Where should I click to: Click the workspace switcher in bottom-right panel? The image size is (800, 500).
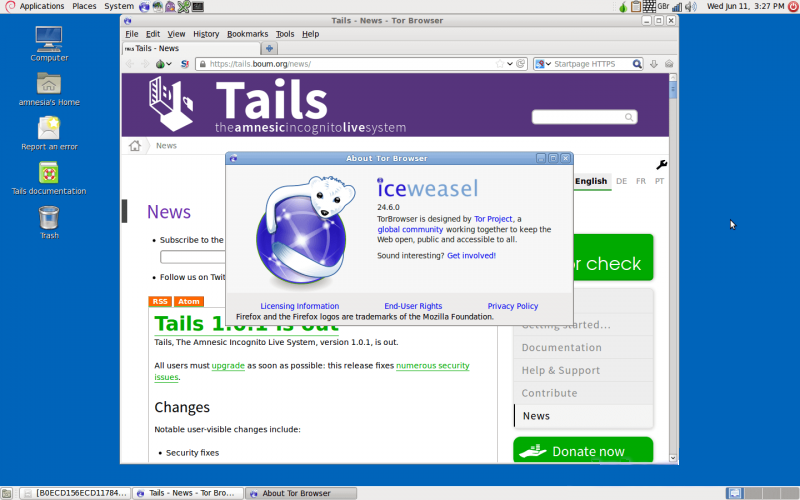click(x=762, y=493)
